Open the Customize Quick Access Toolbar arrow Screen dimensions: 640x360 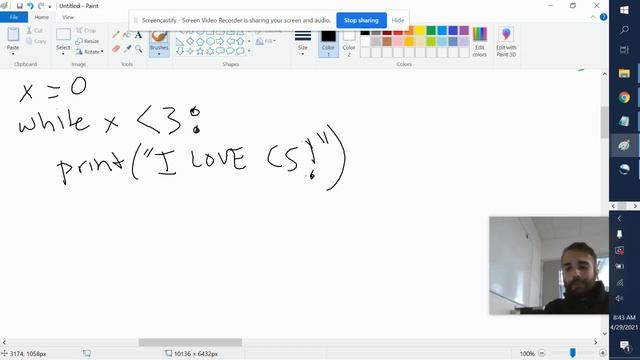click(x=50, y=6)
